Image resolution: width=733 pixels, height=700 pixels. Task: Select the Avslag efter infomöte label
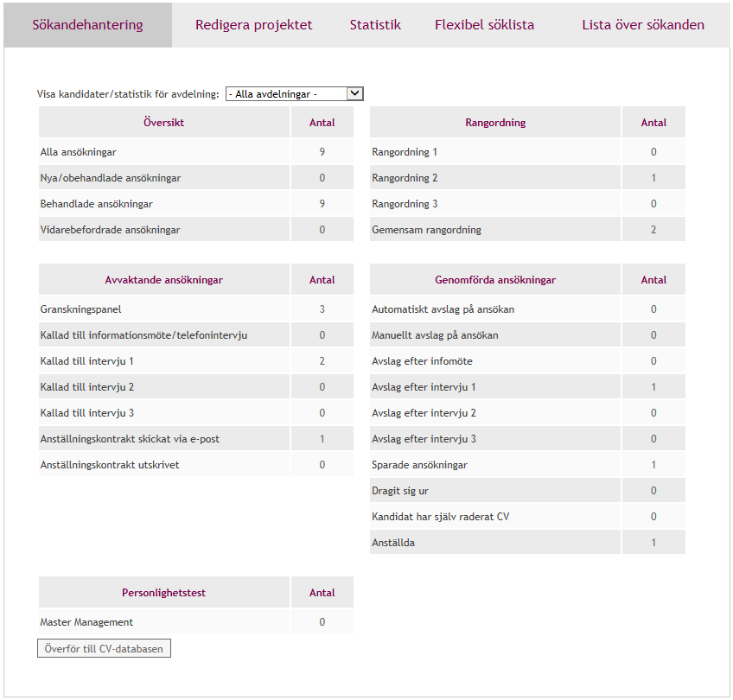(422, 361)
